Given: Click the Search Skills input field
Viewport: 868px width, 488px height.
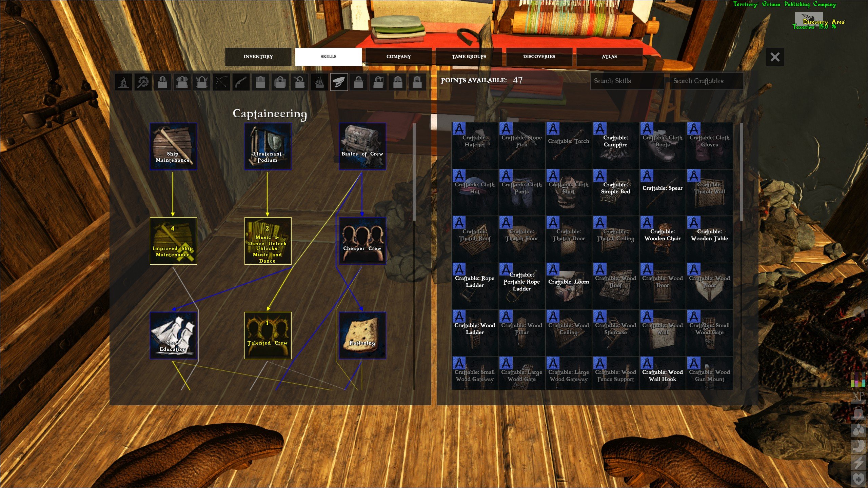Looking at the screenshot, I should pyautogui.click(x=627, y=81).
